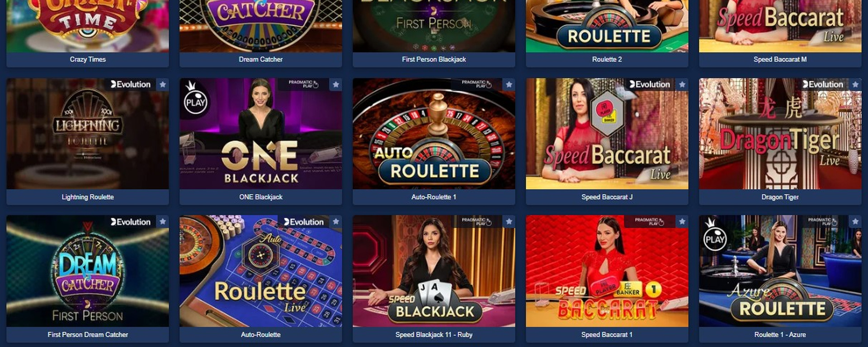Select Roulette 2 game label
This screenshot has height=347, width=868.
coord(607,59)
